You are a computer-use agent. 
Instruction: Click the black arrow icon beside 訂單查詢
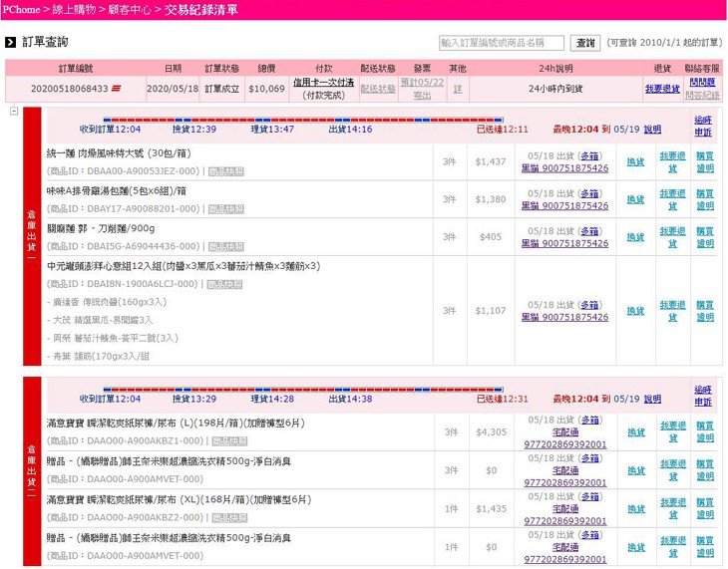(10, 42)
